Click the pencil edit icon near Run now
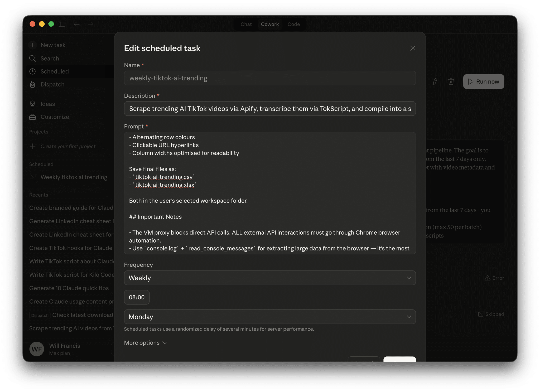 (435, 81)
